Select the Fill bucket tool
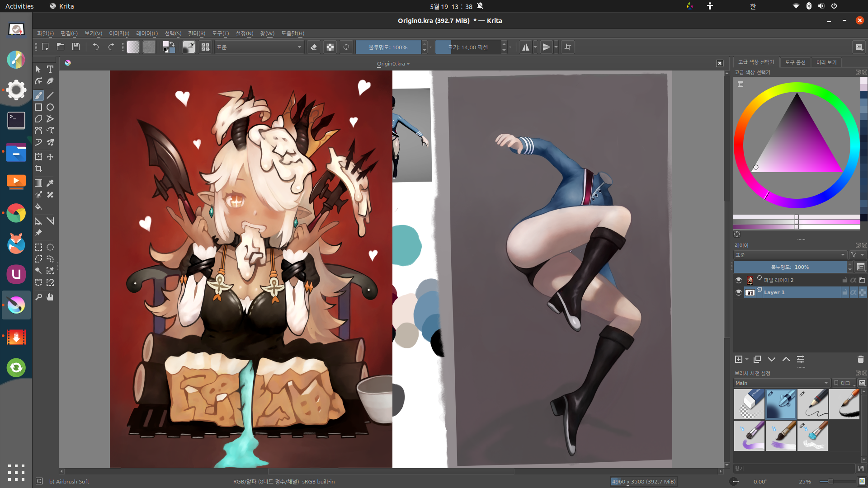Viewport: 868px width, 488px height. 38,207
